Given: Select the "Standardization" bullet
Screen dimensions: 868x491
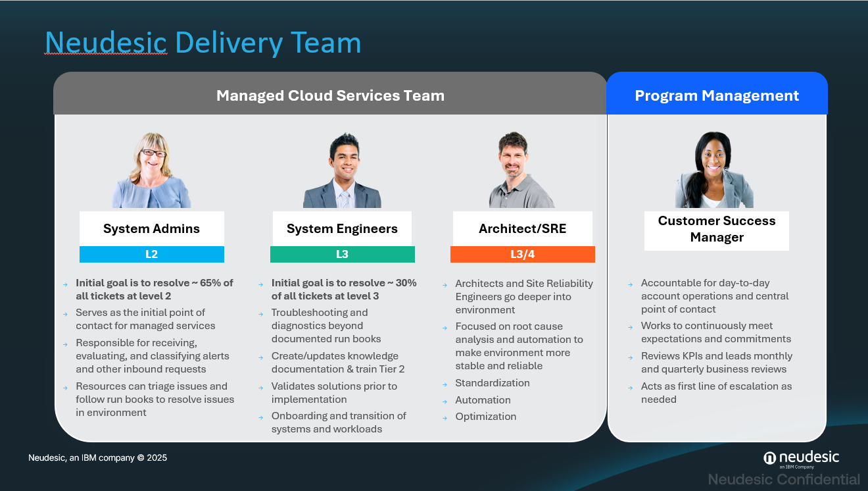Looking at the screenshot, I should (493, 383).
